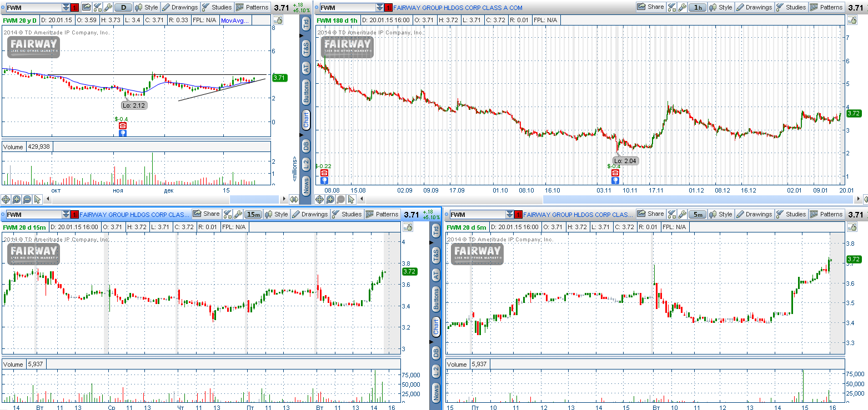Image resolution: width=868 pixels, height=410 pixels.
Task: Open the AT tab in upper sidebar
Action: tap(306, 68)
